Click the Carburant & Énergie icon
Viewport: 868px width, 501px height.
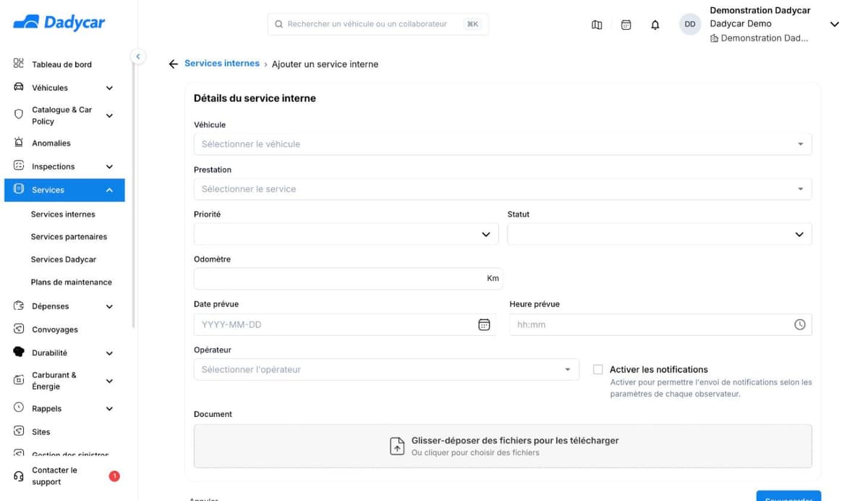click(19, 380)
